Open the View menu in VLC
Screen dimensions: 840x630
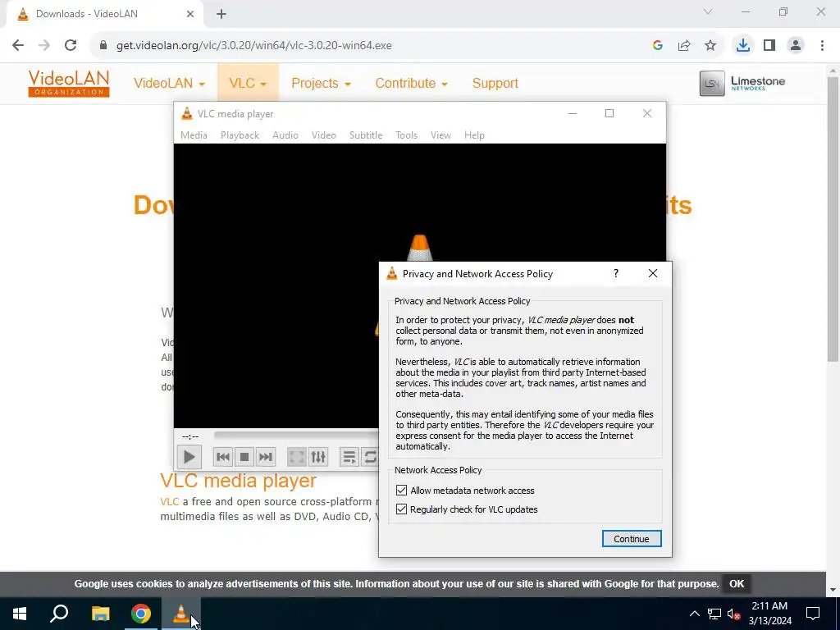click(441, 135)
